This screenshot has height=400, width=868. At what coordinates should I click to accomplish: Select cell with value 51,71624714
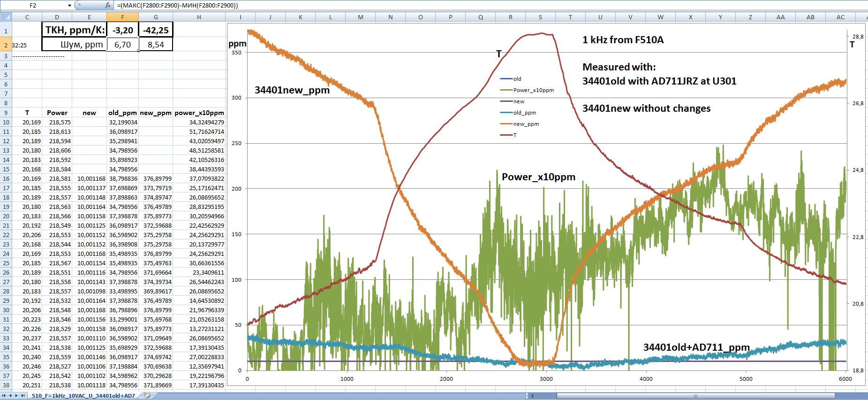(x=199, y=131)
